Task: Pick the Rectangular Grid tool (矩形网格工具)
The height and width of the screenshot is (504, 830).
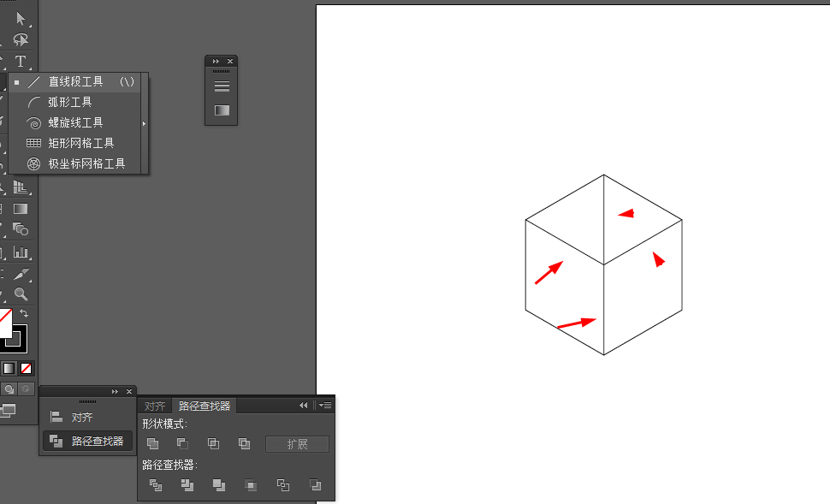Action: click(80, 143)
